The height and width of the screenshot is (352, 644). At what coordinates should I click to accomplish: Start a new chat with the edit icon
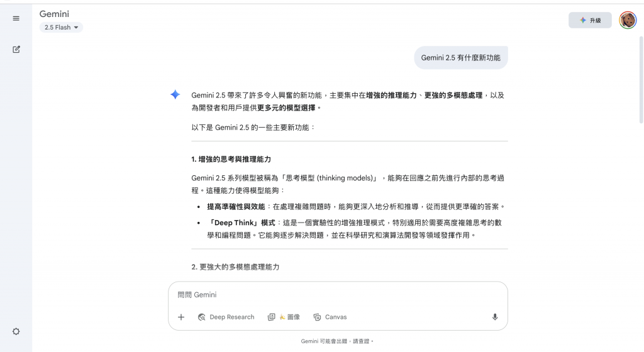pos(16,50)
